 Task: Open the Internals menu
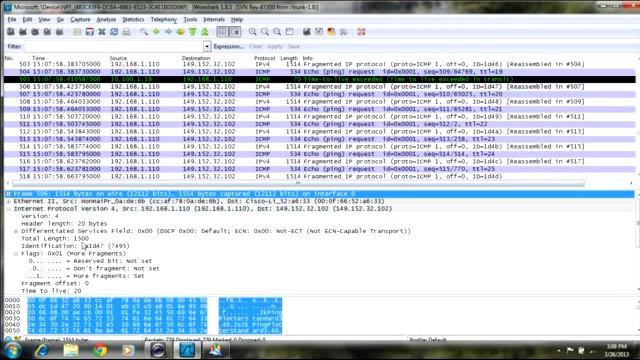point(214,19)
